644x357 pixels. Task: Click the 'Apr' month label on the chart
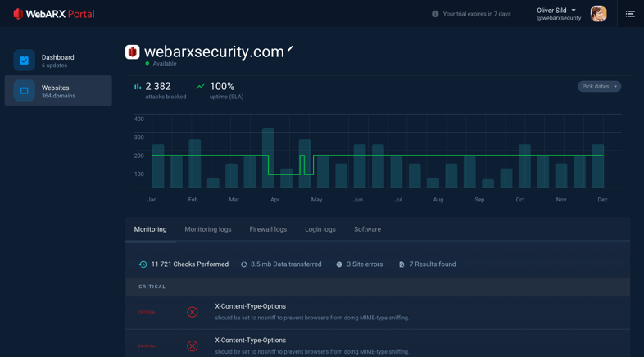[x=274, y=200]
